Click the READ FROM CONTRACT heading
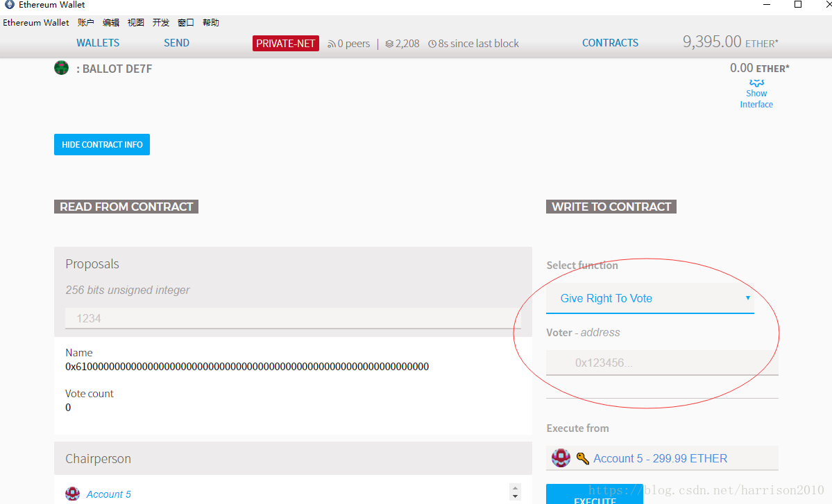This screenshot has height=504, width=832. pyautogui.click(x=126, y=207)
